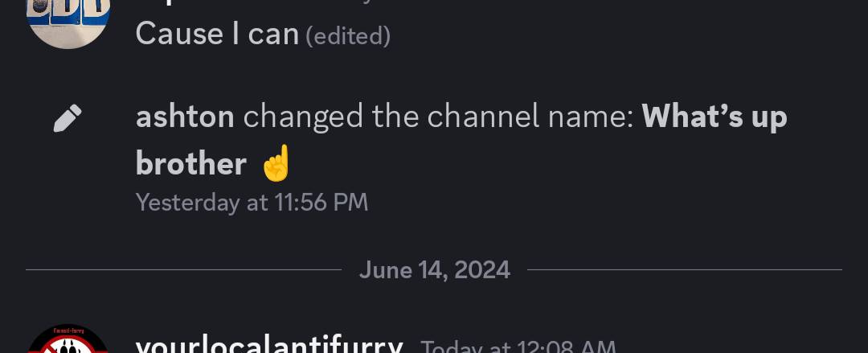Open the blue and white profile avatar
Image resolution: width=868 pixels, height=353 pixels.
click(68, 20)
